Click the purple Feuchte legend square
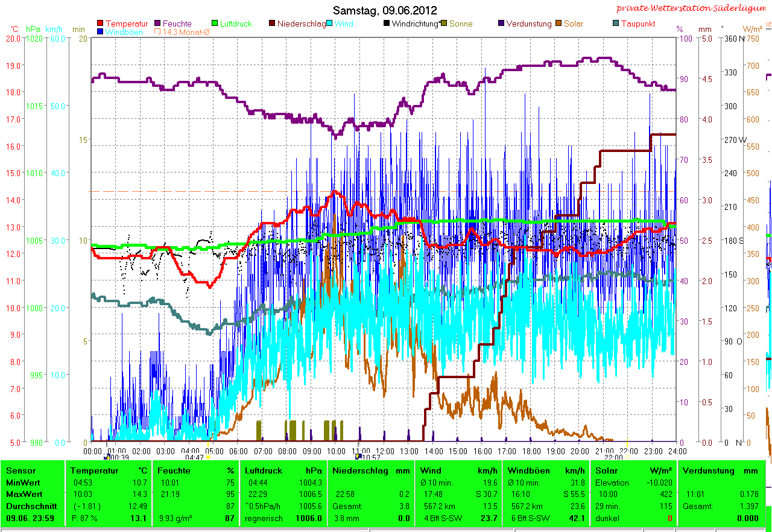 coord(159,24)
